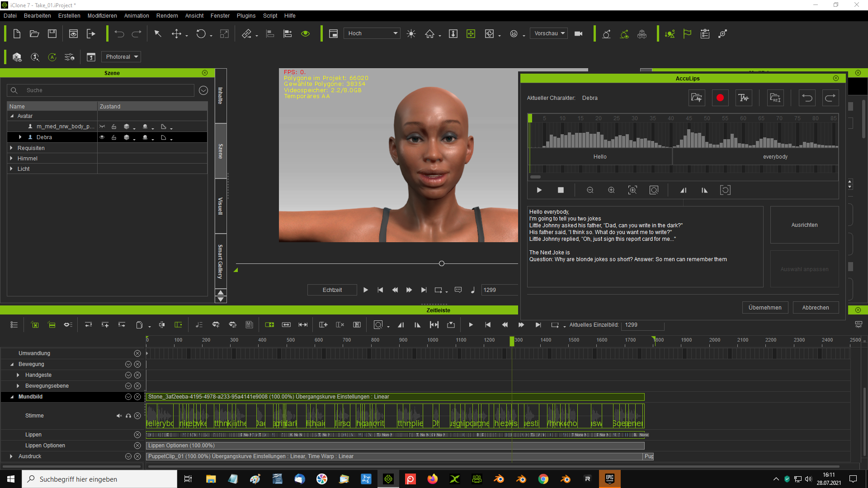
Task: Play audio in AccuLips panel
Action: [539, 190]
